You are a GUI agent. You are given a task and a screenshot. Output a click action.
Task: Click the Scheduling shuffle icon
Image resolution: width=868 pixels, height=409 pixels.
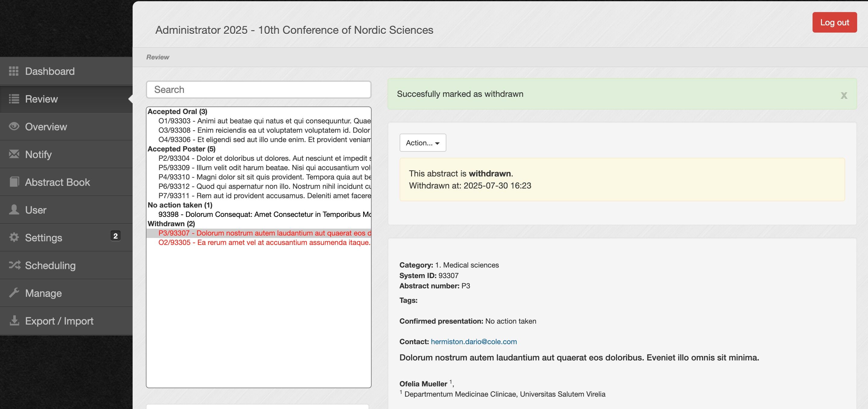pyautogui.click(x=14, y=265)
